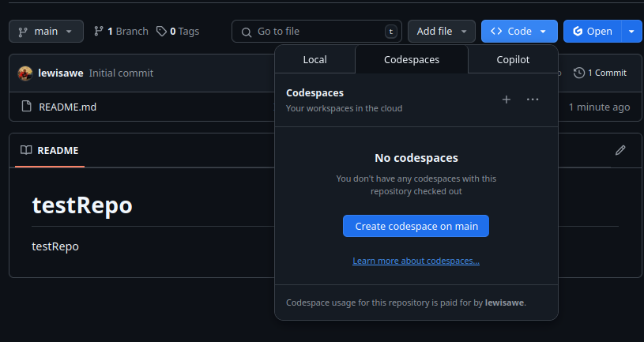Click Your workspaces in the cloud text
The height and width of the screenshot is (342, 644).
click(345, 108)
